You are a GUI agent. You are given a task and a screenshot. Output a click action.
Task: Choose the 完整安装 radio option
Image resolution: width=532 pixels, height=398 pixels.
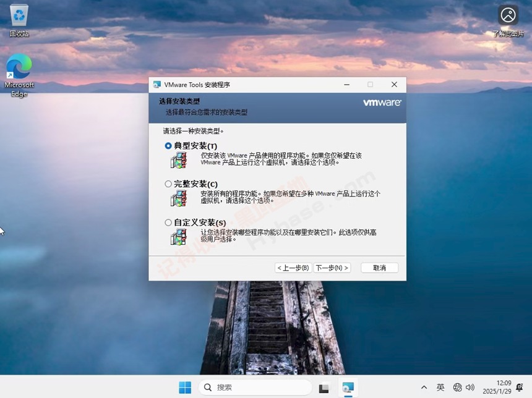tap(168, 184)
